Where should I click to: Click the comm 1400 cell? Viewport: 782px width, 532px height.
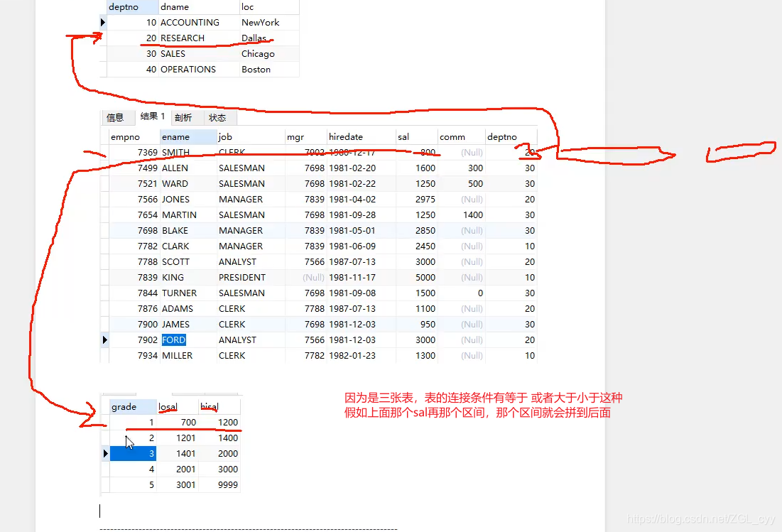pos(462,215)
